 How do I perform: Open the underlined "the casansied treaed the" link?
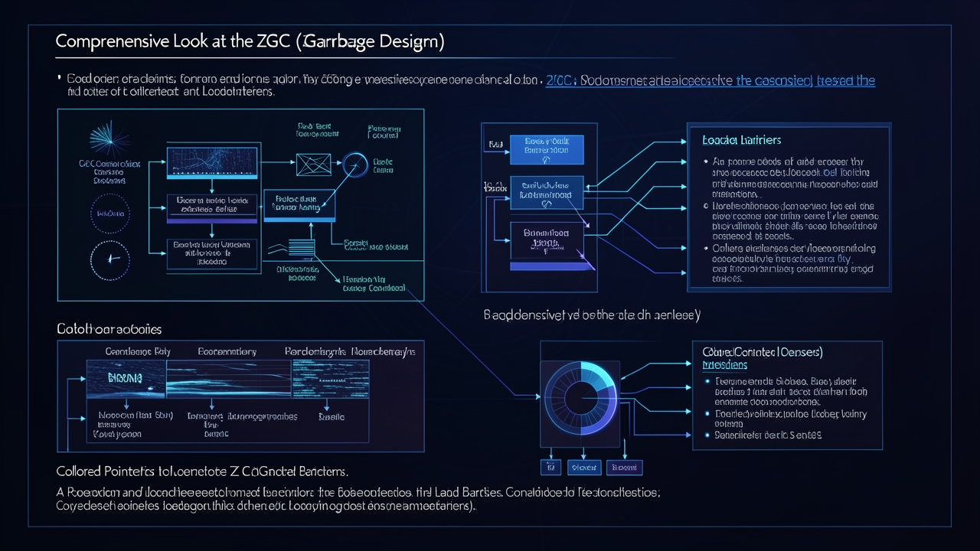pyautogui.click(x=805, y=80)
